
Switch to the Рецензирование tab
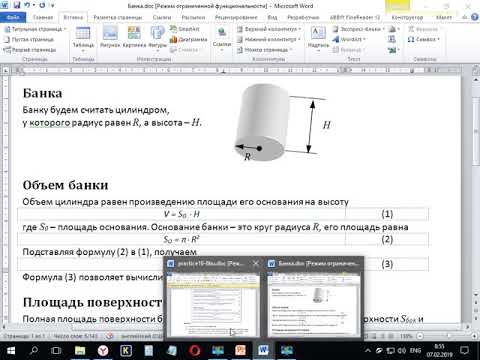coord(236,17)
